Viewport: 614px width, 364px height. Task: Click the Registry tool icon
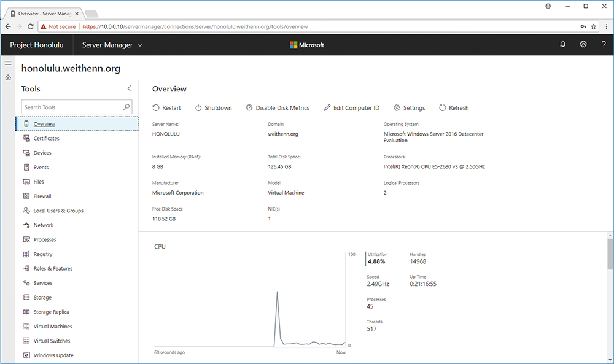pyautogui.click(x=26, y=254)
